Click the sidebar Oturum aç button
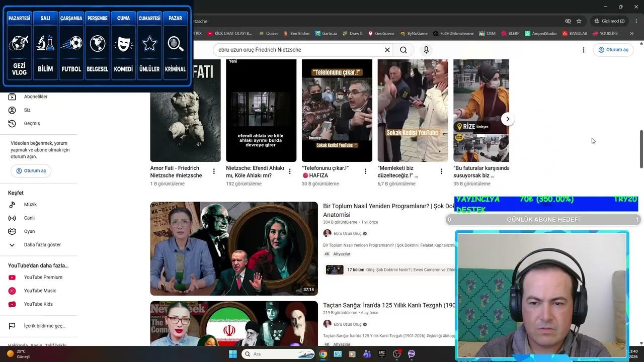The image size is (644, 362). pos(31,171)
